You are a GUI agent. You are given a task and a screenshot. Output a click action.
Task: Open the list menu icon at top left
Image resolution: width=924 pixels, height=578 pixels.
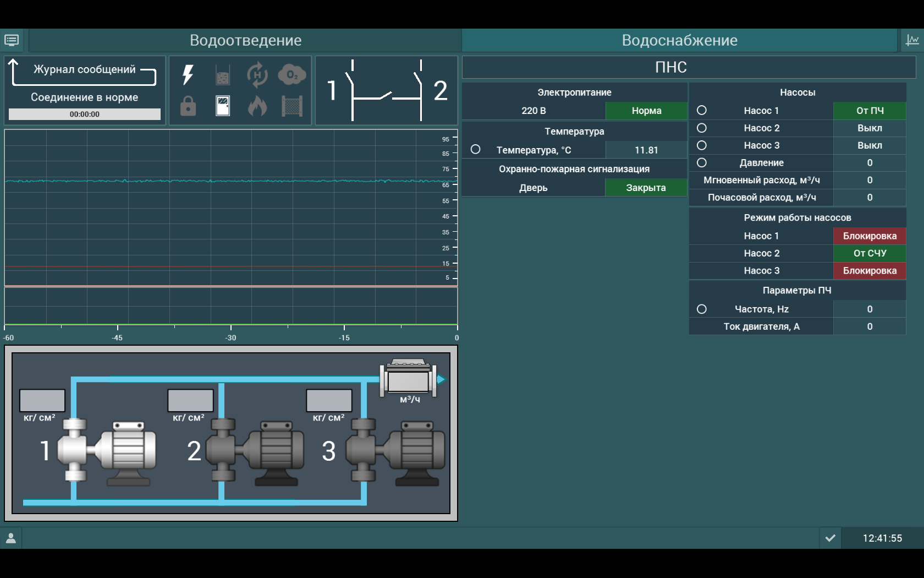point(12,40)
